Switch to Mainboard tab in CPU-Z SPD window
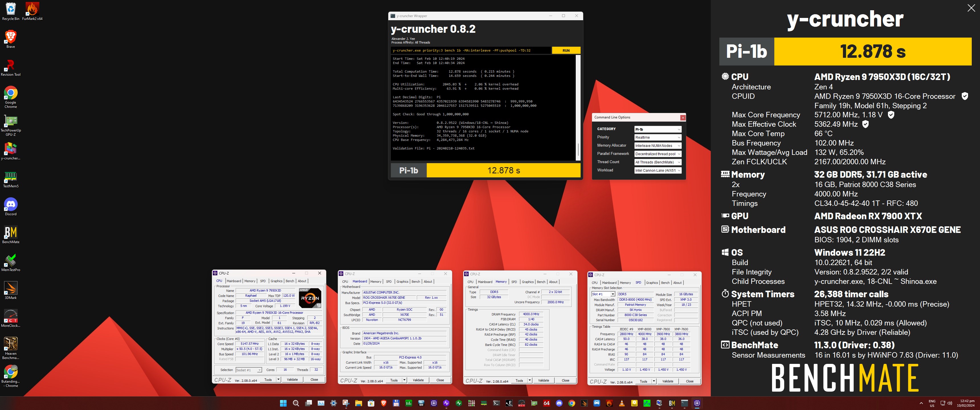Image resolution: width=980 pixels, height=410 pixels. [x=609, y=283]
